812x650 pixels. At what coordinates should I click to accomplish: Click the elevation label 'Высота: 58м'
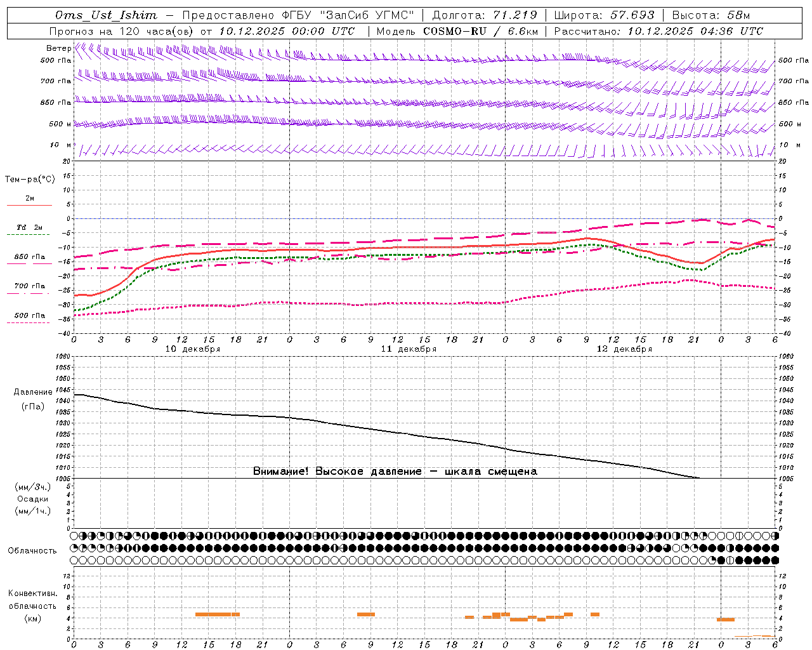click(710, 15)
